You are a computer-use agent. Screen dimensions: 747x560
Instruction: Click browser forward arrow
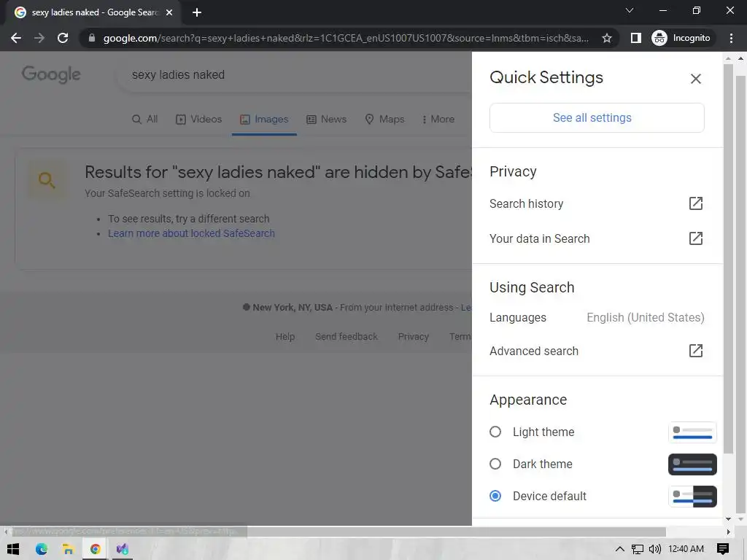pyautogui.click(x=39, y=38)
